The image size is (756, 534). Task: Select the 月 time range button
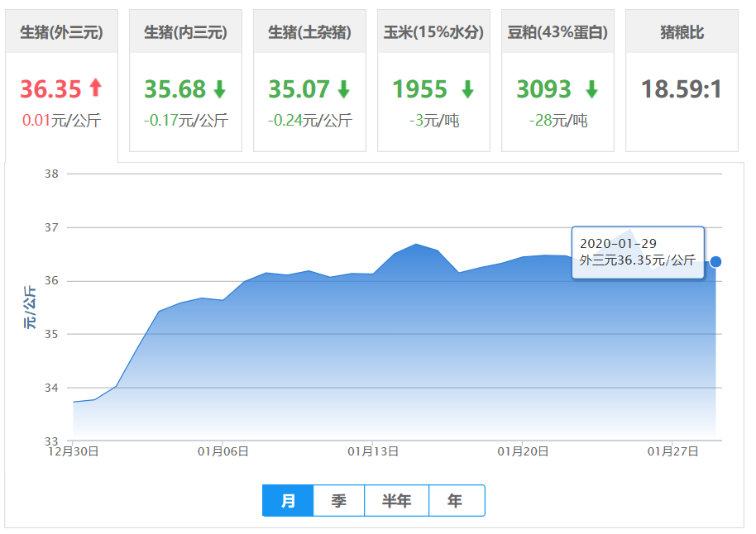pyautogui.click(x=288, y=501)
